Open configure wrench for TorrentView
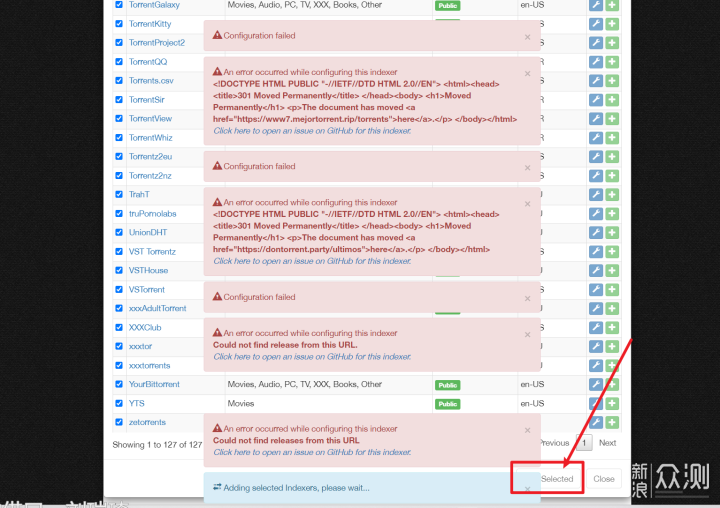This screenshot has height=508, width=720. point(596,119)
